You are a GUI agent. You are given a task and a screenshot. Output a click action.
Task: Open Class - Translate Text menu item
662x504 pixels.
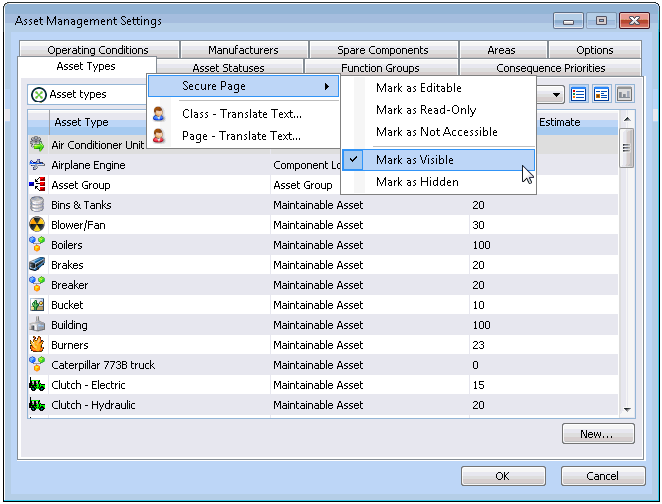[244, 114]
